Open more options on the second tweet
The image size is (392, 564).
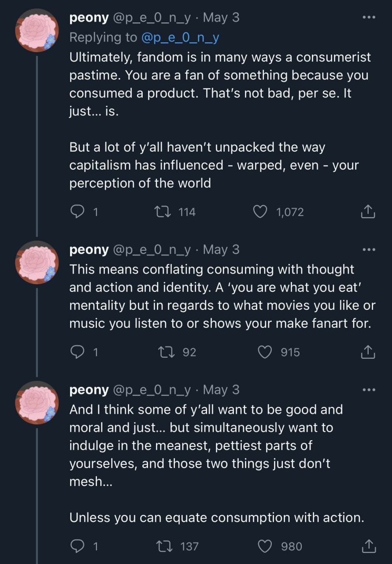(368, 249)
